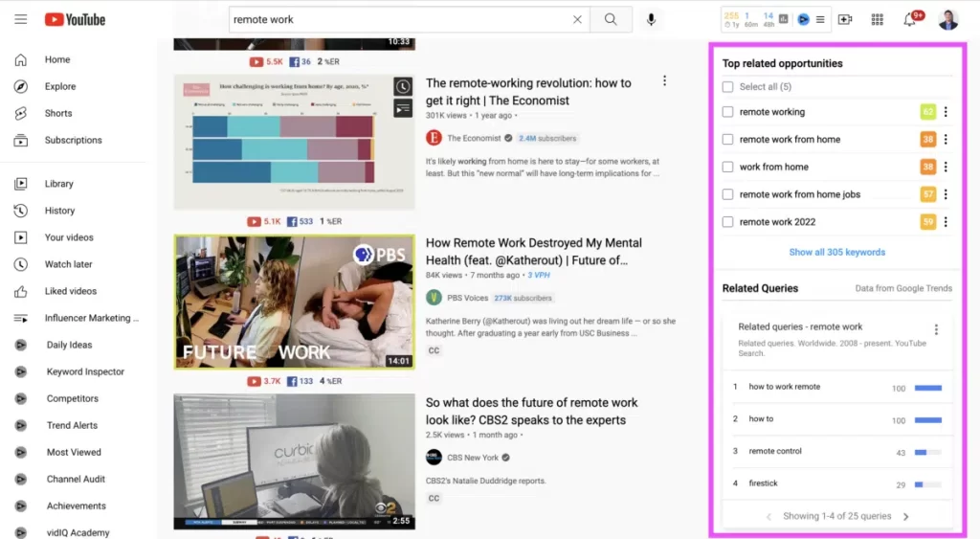Go to next page of related queries
The height and width of the screenshot is (539, 980).
[x=905, y=517]
